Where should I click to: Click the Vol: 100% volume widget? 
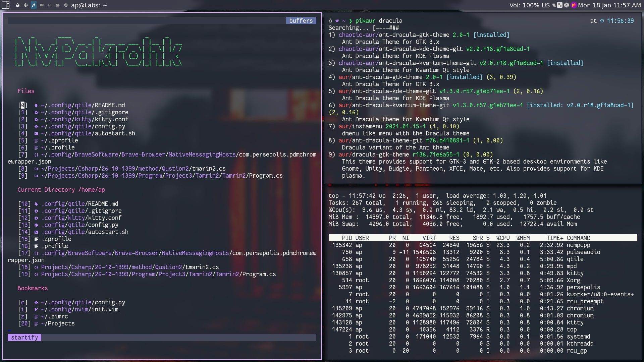[x=524, y=5]
